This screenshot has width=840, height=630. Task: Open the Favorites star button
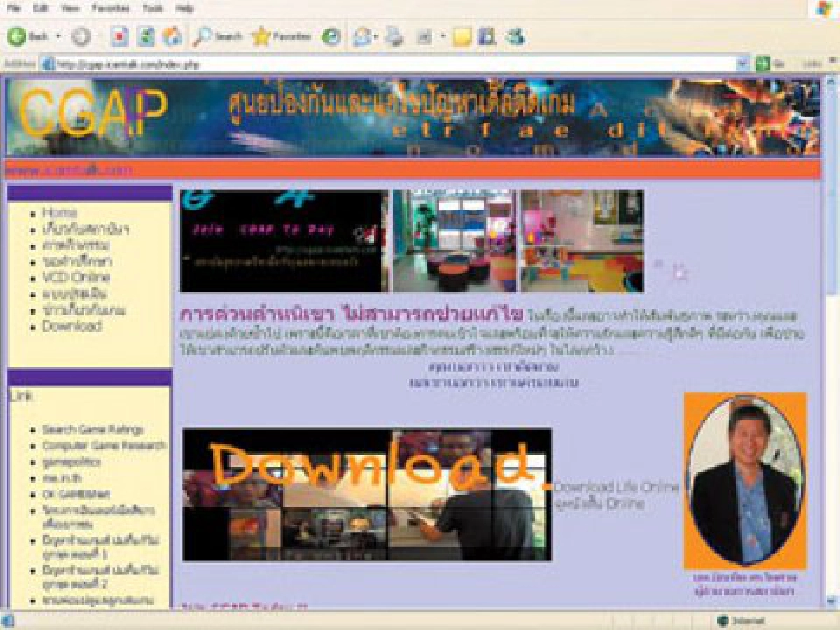(x=281, y=37)
